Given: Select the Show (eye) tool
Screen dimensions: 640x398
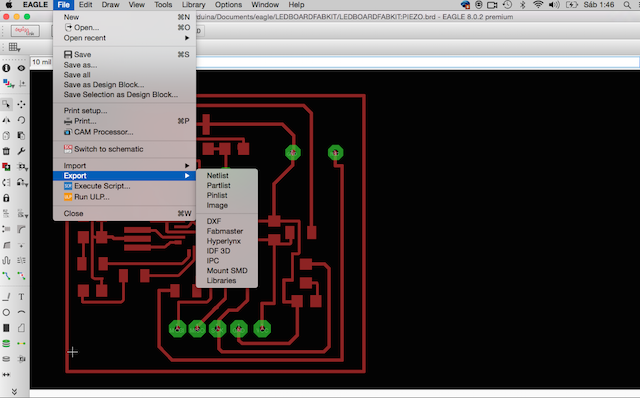Looking at the screenshot, I should [21, 68].
